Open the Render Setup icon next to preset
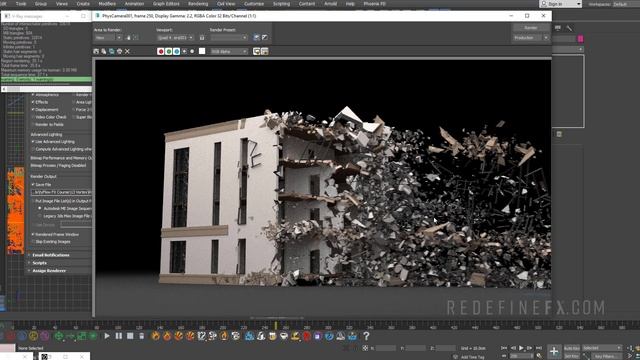The height and width of the screenshot is (360, 640). tap(256, 38)
